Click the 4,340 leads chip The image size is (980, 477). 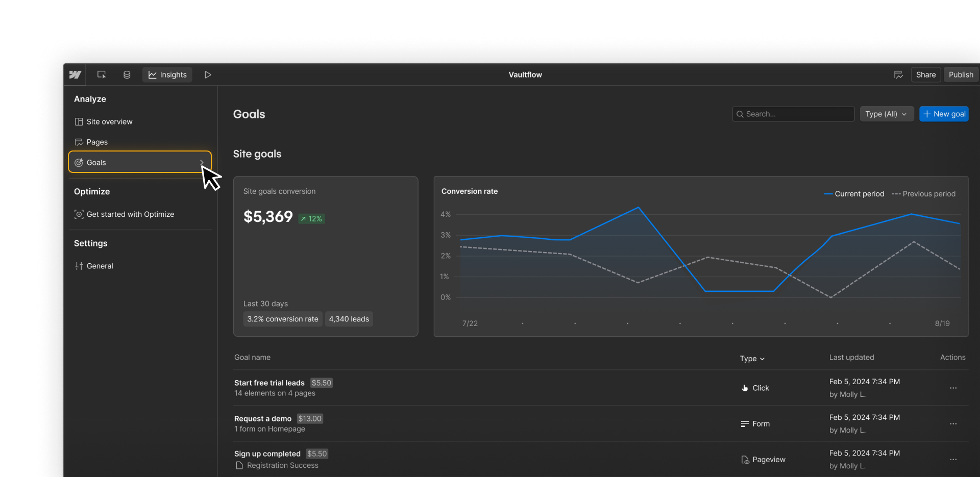[x=349, y=319]
